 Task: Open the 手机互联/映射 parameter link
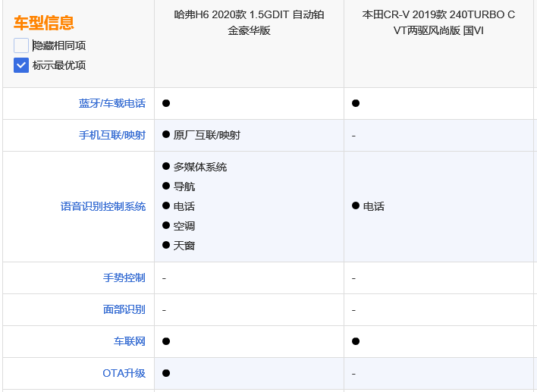pyautogui.click(x=112, y=135)
